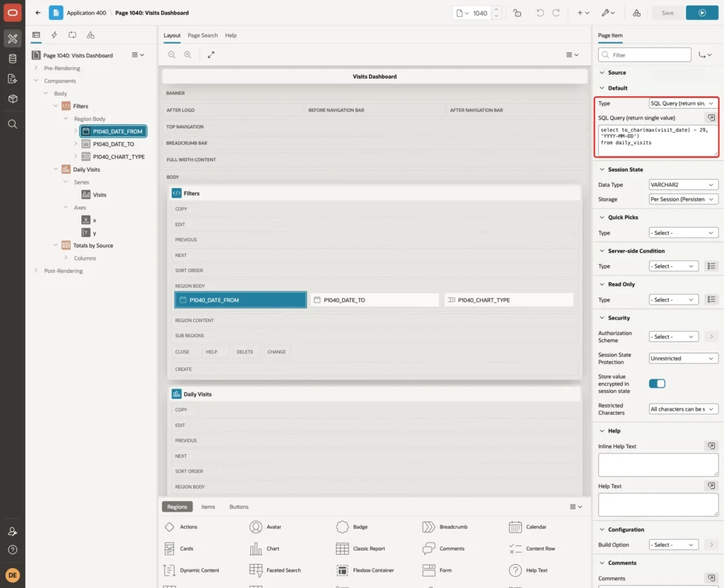Screen dimensions: 724x588
Task: Select P1040_DATE_TO in the rendering tree
Action: pyautogui.click(x=113, y=144)
